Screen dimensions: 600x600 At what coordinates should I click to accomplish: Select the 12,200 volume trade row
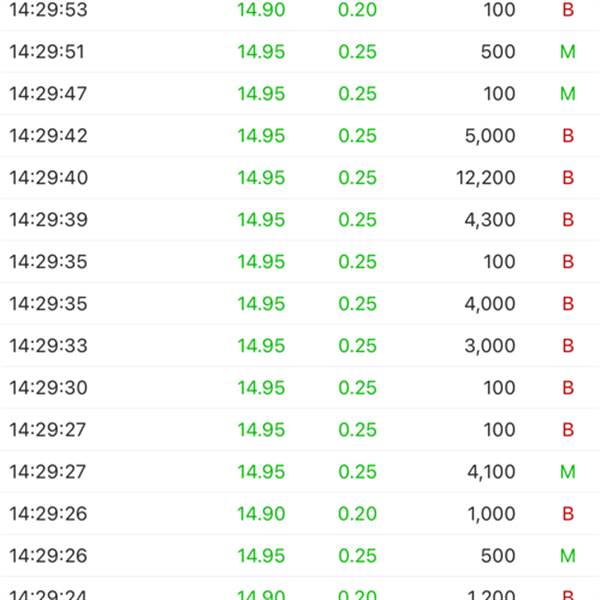click(x=300, y=178)
